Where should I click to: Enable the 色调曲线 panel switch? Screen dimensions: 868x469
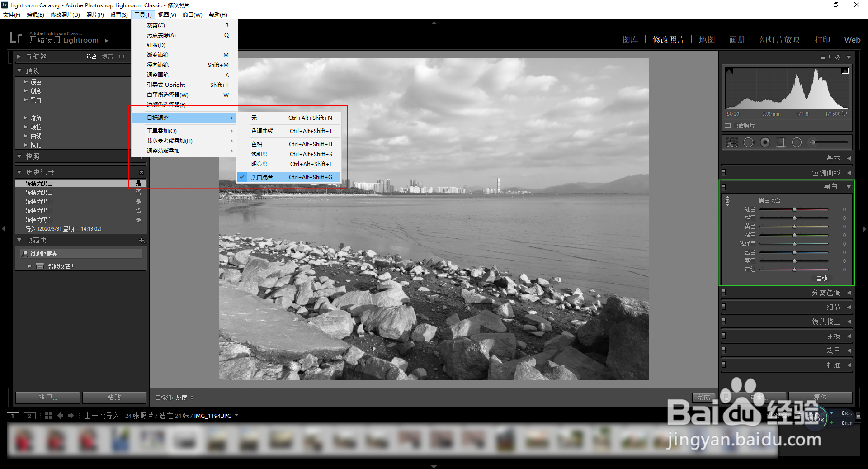pos(724,172)
